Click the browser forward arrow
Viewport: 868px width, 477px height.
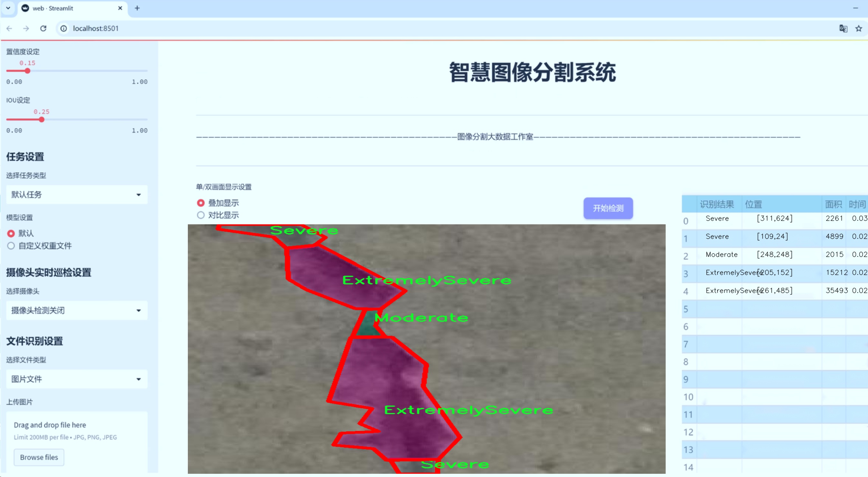(26, 28)
